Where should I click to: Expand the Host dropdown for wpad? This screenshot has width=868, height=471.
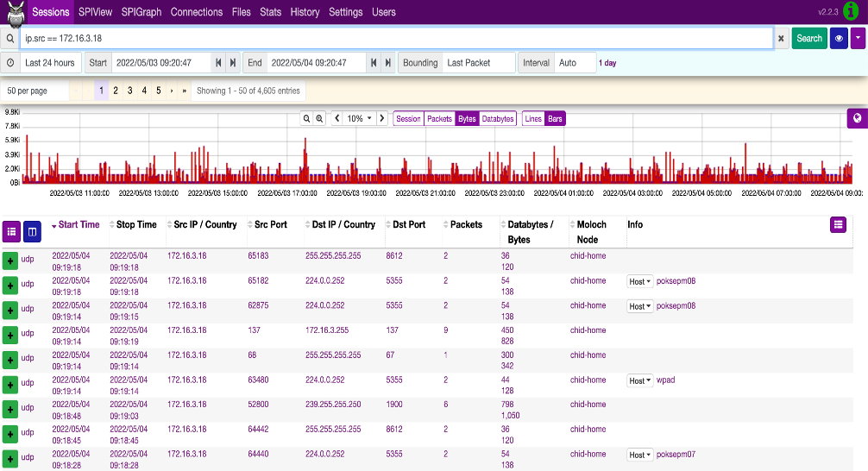coord(639,380)
